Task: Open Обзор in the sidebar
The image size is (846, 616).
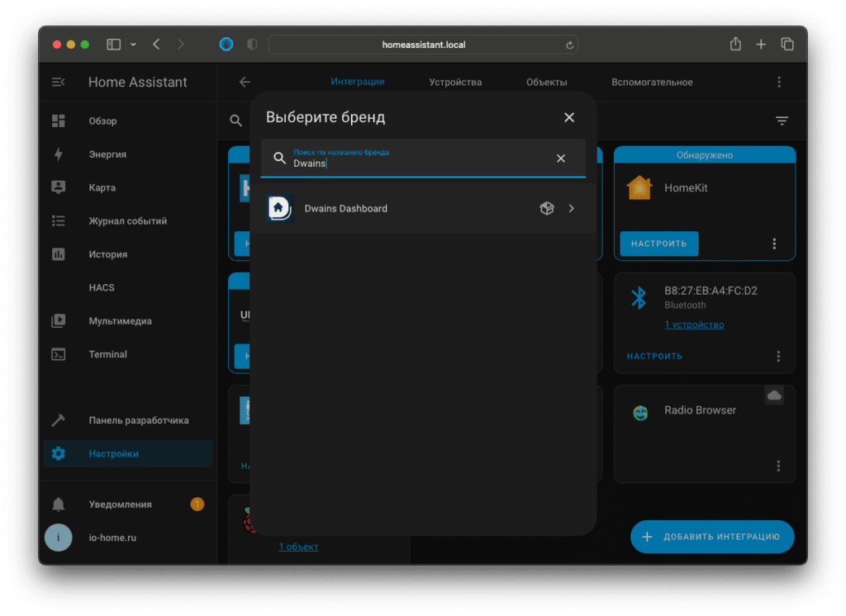Action: point(128,121)
